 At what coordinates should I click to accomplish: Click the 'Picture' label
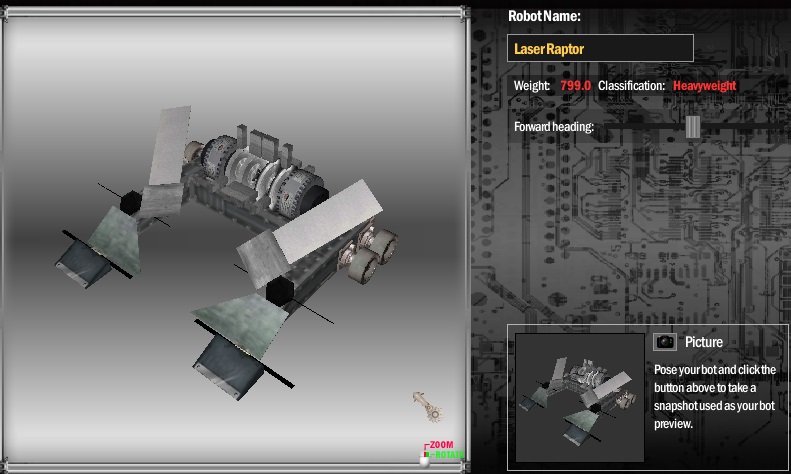[704, 342]
